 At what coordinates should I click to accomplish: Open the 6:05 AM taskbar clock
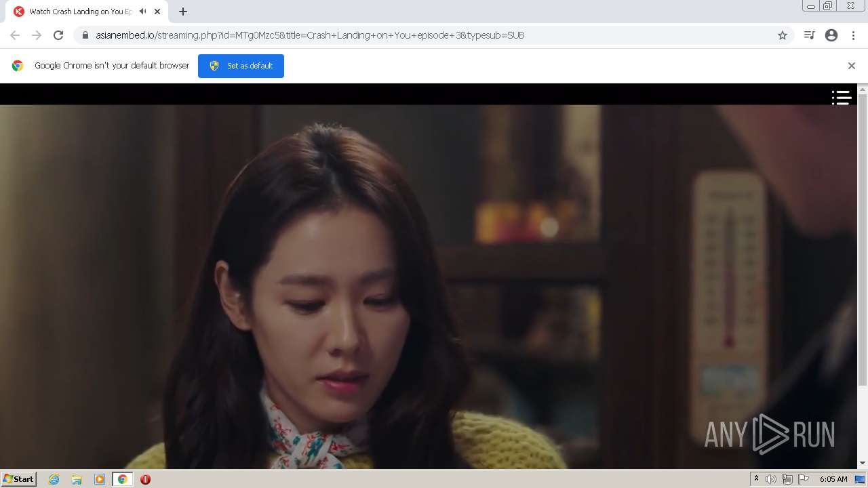[x=833, y=479]
